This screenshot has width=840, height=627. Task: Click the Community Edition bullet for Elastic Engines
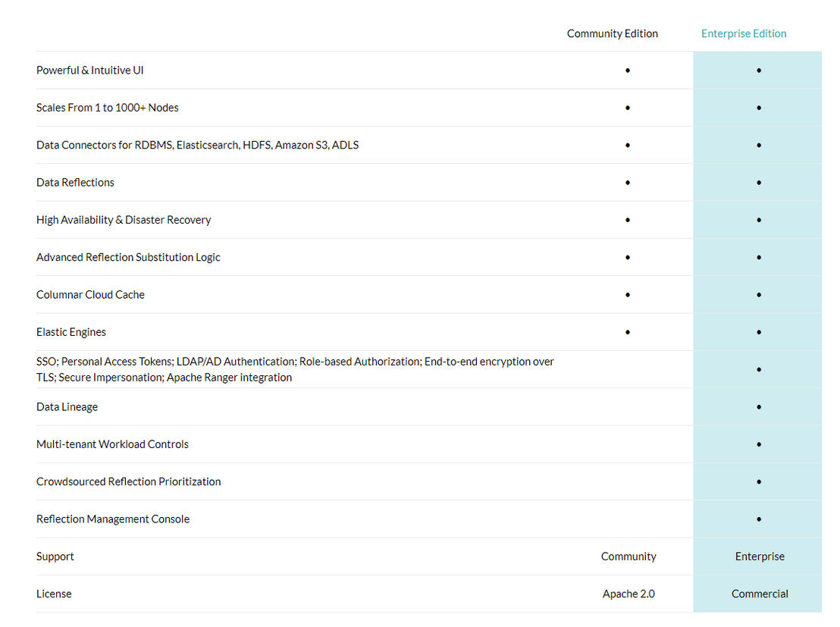(628, 332)
